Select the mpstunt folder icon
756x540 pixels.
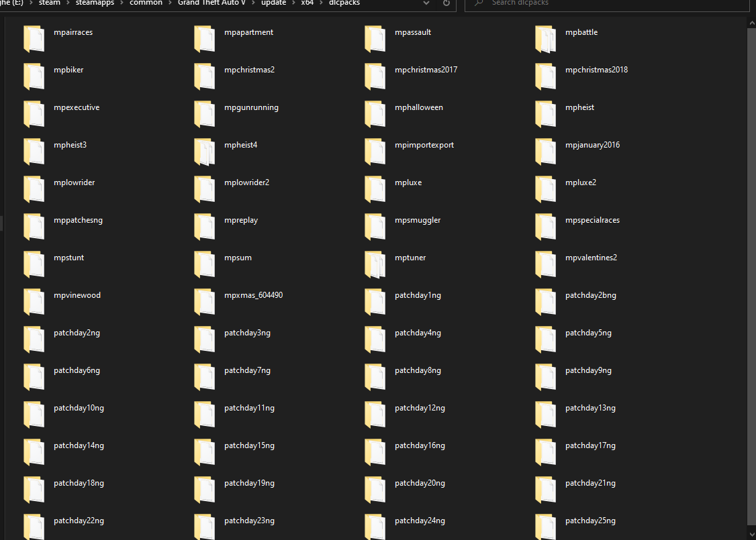point(34,264)
